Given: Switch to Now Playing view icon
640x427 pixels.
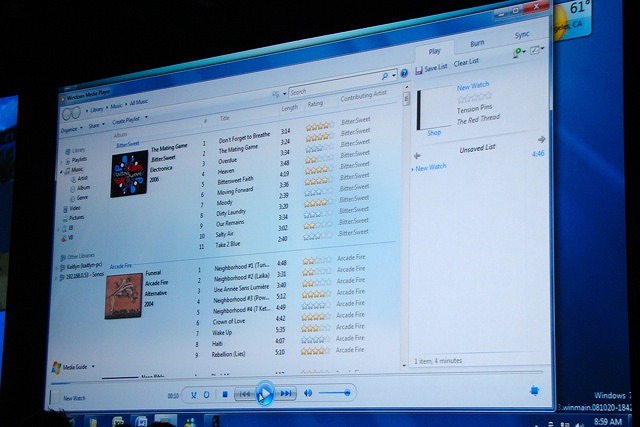Looking at the screenshot, I should 534,391.
